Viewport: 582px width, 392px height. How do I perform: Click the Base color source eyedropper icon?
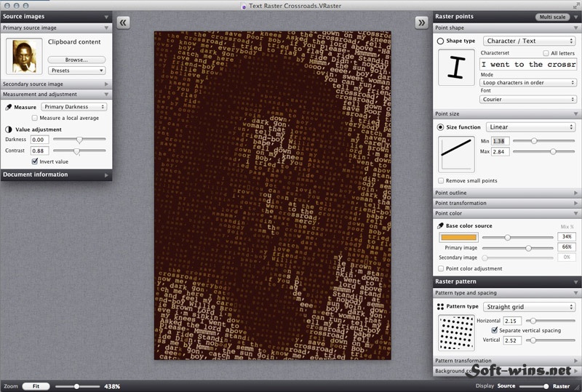tap(440, 225)
